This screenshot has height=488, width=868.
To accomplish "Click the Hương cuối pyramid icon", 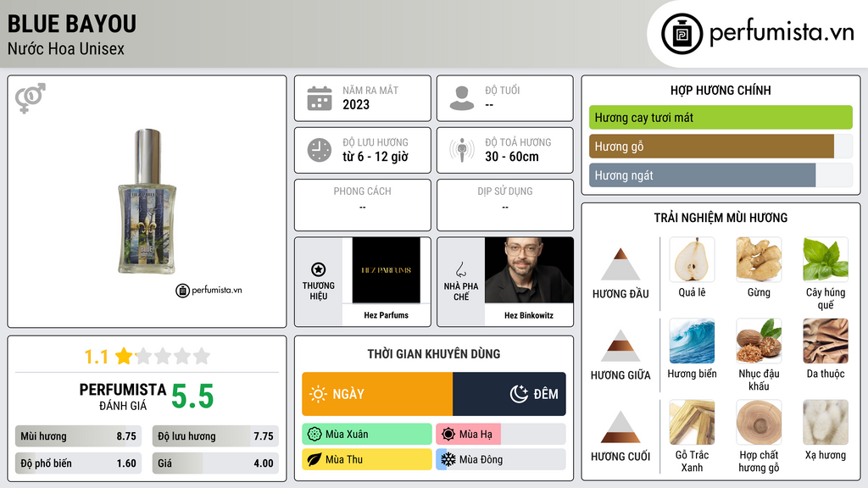I will [x=620, y=427].
